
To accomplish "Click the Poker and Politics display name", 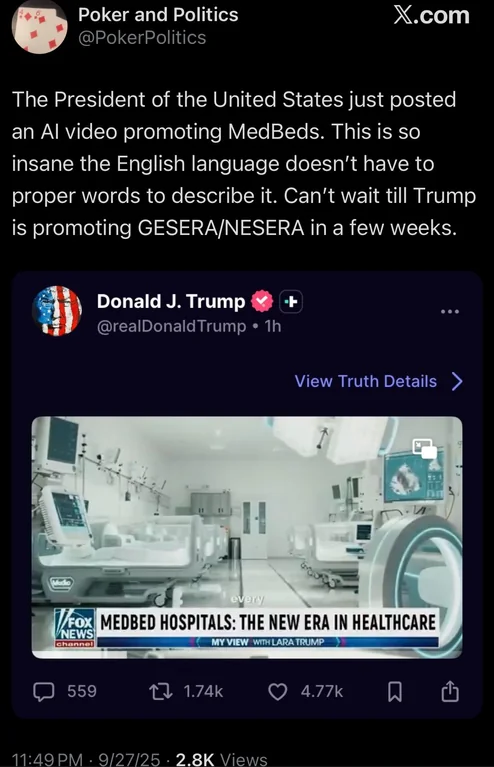I will 158,15.
